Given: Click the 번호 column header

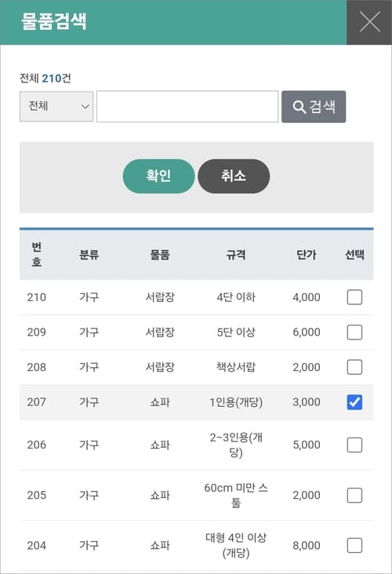Looking at the screenshot, I should tap(37, 254).
